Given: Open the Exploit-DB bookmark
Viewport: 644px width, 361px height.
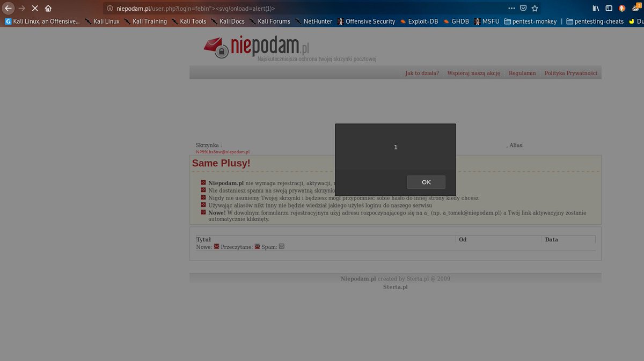Looking at the screenshot, I should click(419, 21).
